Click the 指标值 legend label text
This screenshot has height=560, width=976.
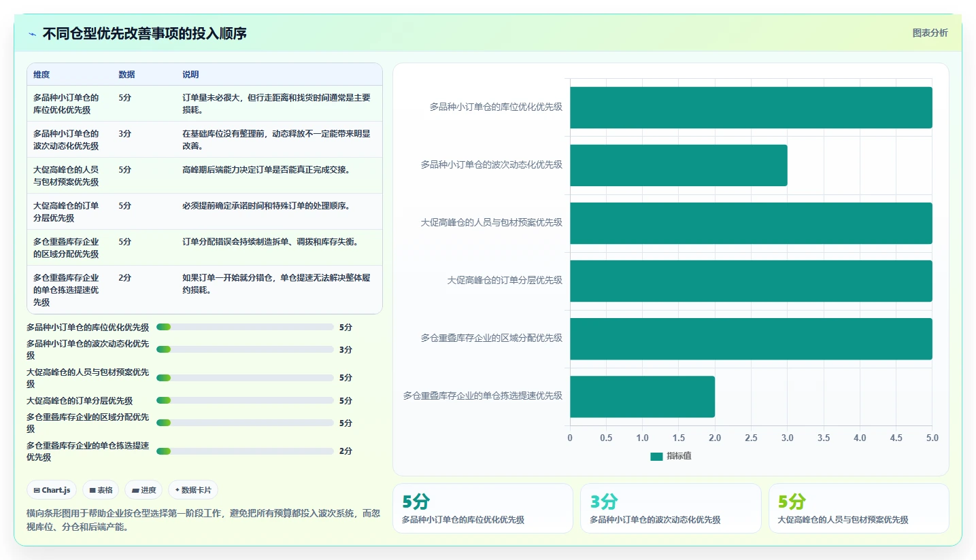[x=679, y=457]
